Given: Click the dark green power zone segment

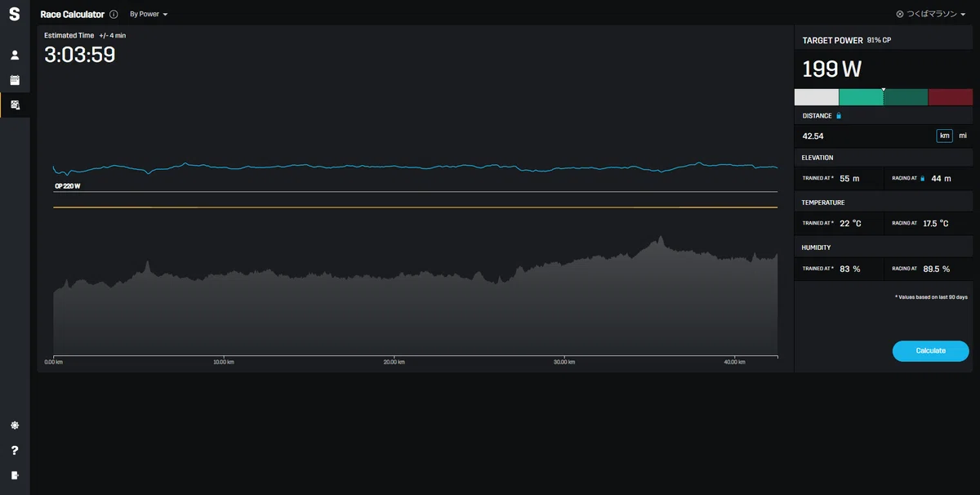Looking at the screenshot, I should (906, 97).
